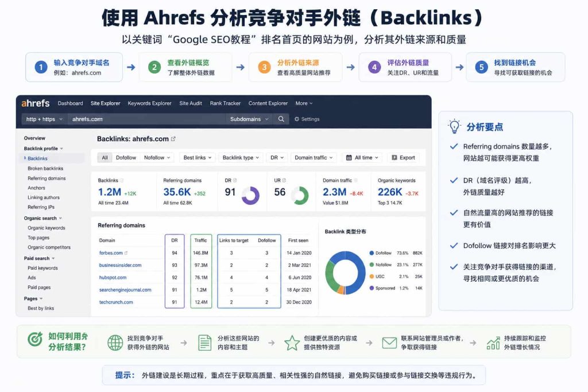588x392 pixels.
Task: Select the Dofollow filter
Action: pos(126,157)
